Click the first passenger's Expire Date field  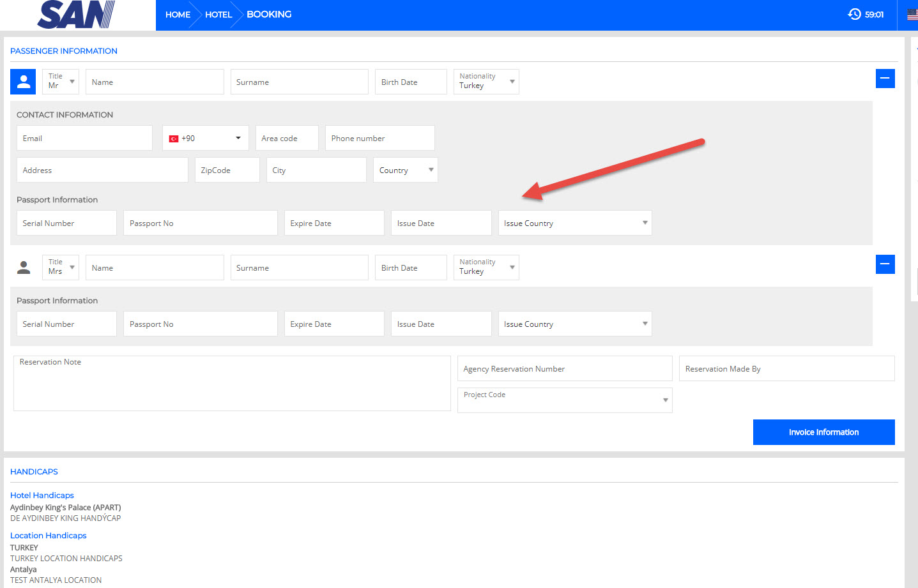coord(334,223)
